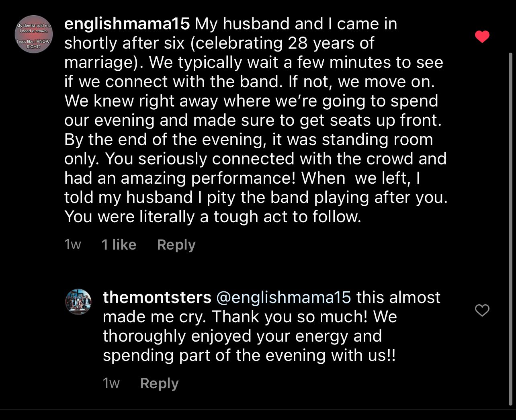Click the vertical scrollbar on the right

511,225
